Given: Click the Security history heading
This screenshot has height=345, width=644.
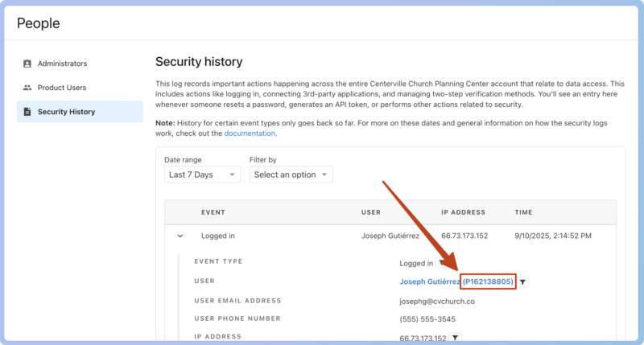Looking at the screenshot, I should [x=199, y=62].
